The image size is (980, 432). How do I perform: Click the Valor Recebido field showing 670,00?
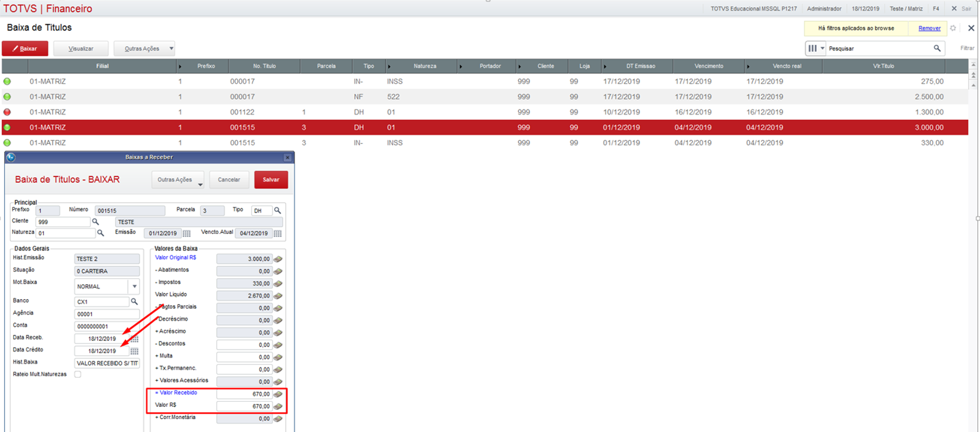(x=244, y=394)
